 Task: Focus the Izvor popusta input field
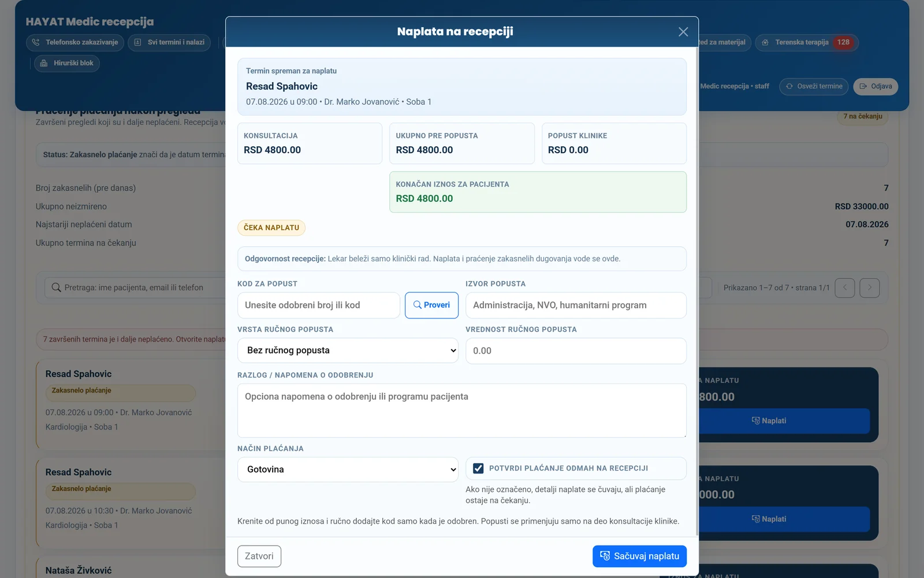pos(576,305)
